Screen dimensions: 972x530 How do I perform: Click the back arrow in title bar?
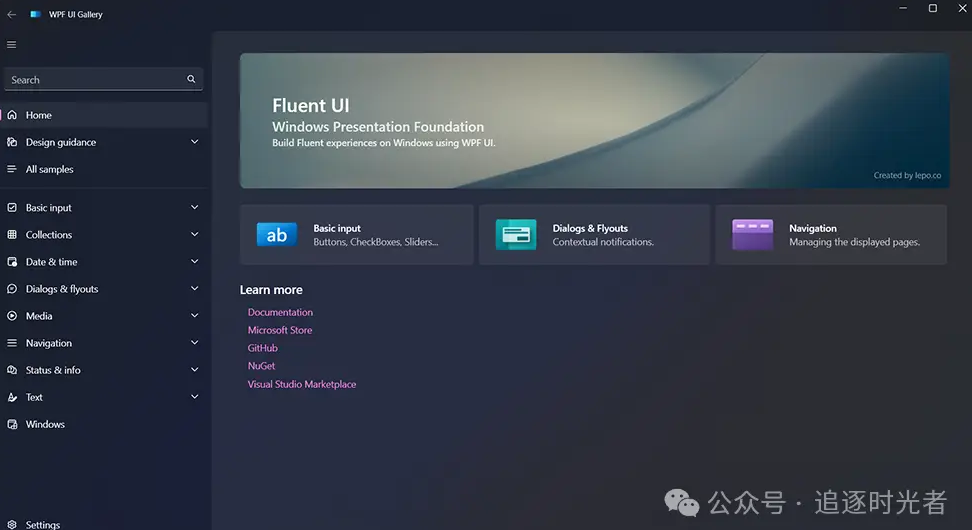point(12,14)
